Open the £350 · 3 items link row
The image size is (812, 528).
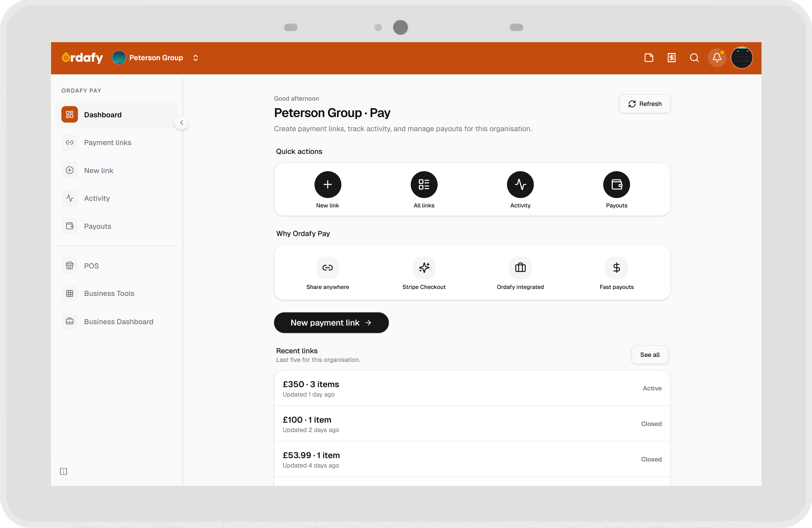pos(472,388)
